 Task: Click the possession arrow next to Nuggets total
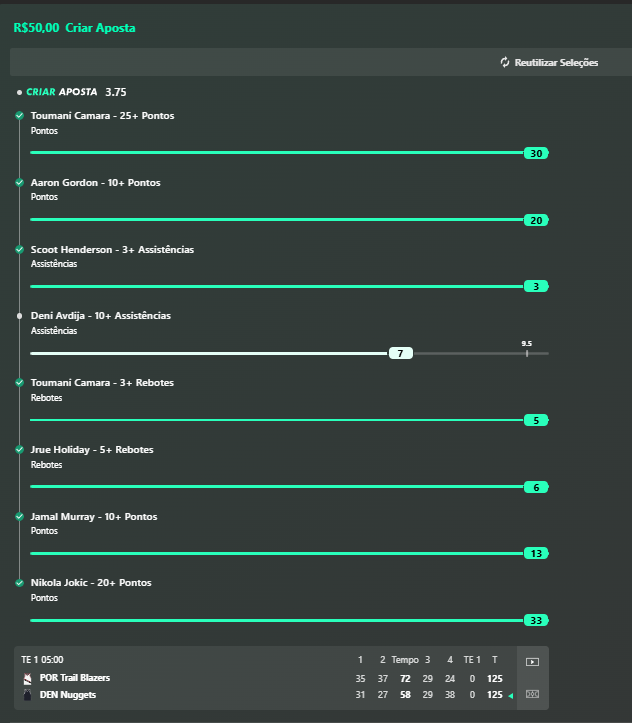pyautogui.click(x=510, y=695)
